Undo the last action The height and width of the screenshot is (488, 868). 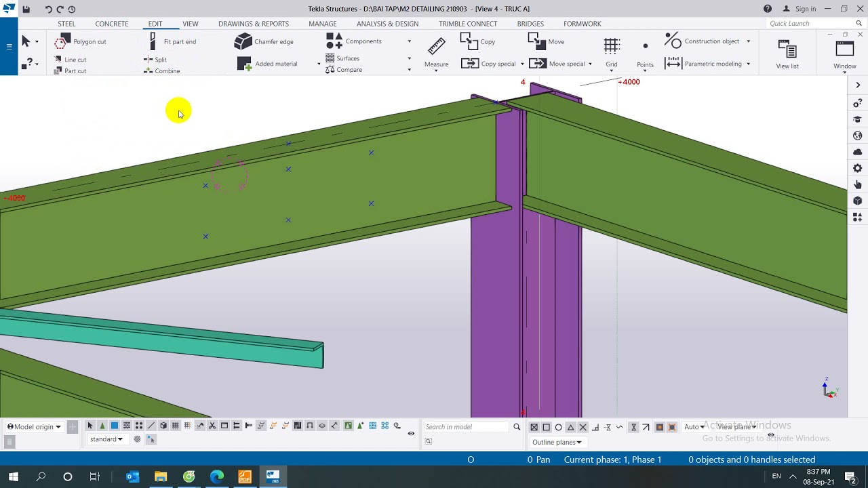click(x=48, y=9)
